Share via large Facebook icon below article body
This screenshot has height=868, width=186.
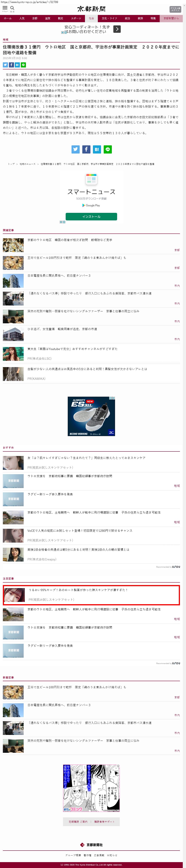(x=86, y=149)
